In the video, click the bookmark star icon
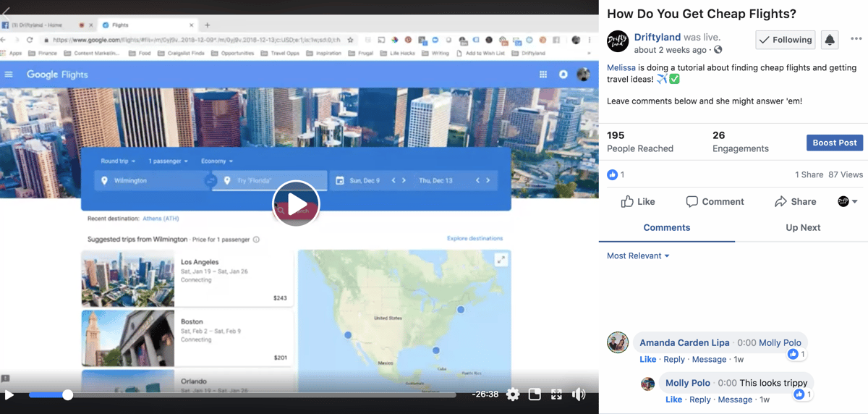Viewport: 868px width, 414px height. point(351,41)
